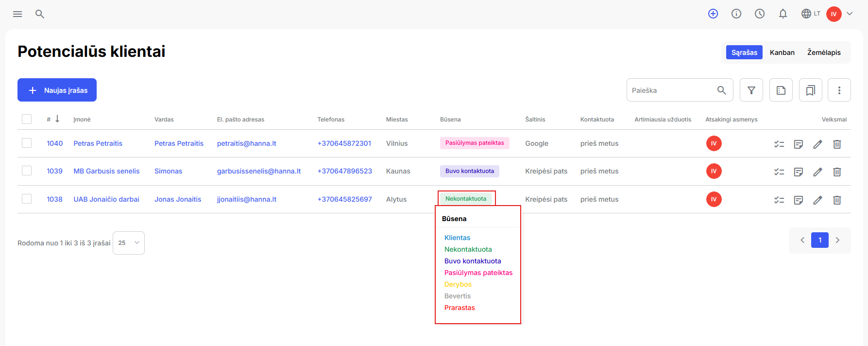Click the Naujas įrašas button
The height and width of the screenshot is (346, 868).
pyautogui.click(x=57, y=90)
